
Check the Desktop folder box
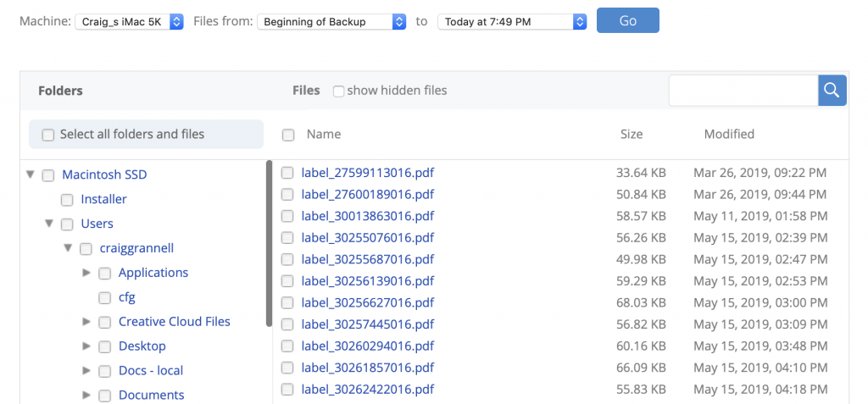(x=104, y=347)
